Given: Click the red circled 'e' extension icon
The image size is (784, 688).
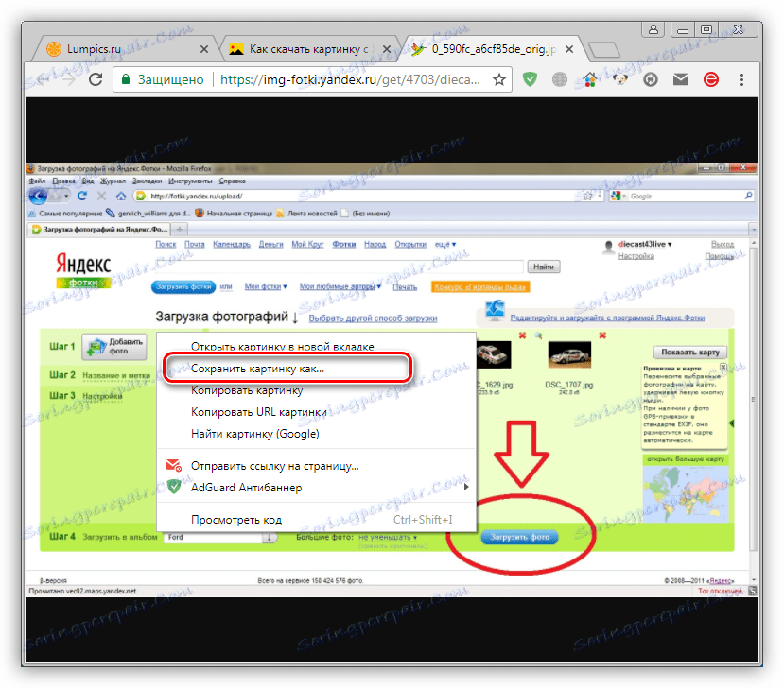Looking at the screenshot, I should 710,79.
